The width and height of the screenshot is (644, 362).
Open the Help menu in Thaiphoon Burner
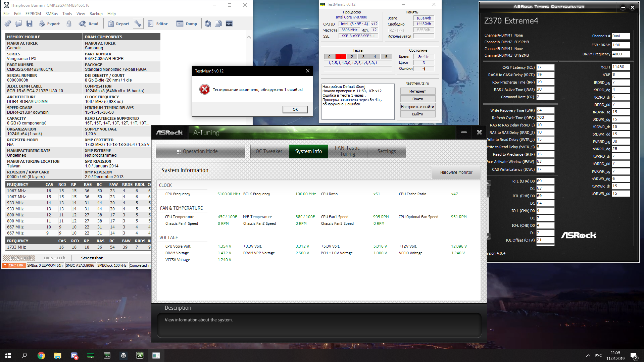[x=111, y=14]
